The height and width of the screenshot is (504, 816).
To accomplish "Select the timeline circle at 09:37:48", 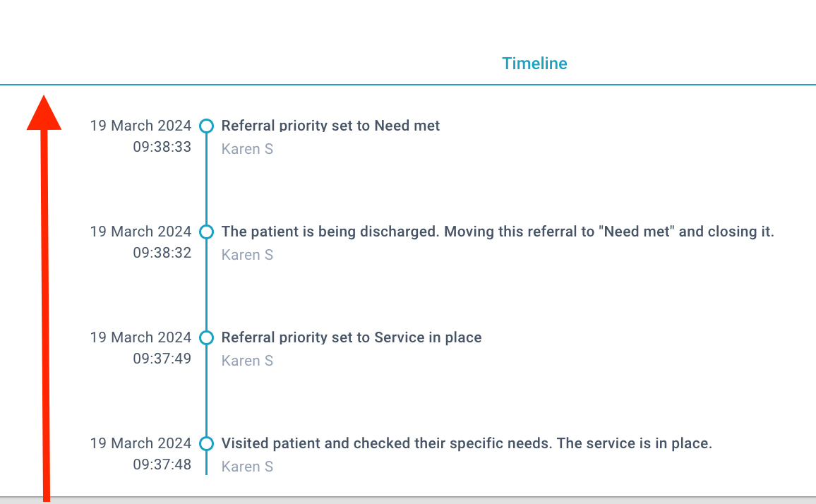I will click(x=207, y=443).
